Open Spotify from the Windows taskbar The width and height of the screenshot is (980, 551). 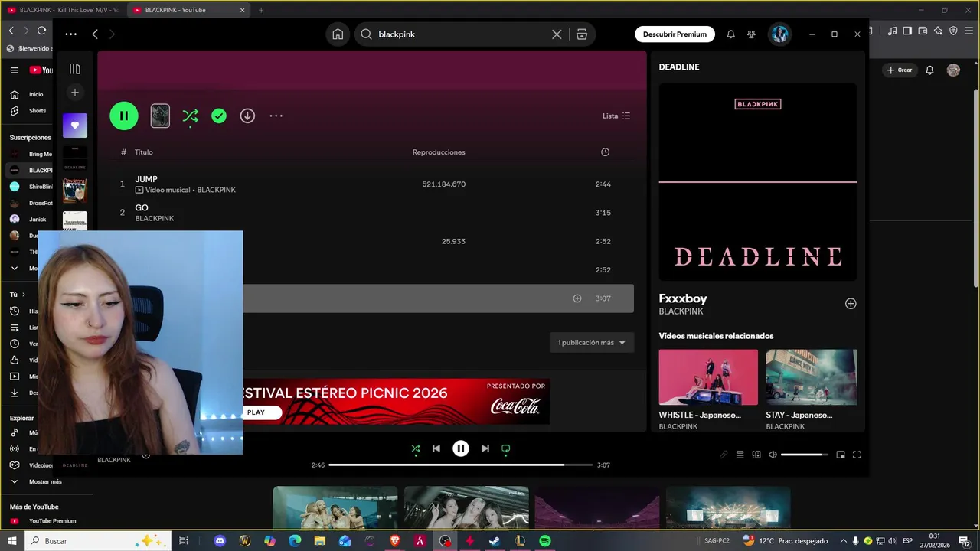[x=545, y=541]
